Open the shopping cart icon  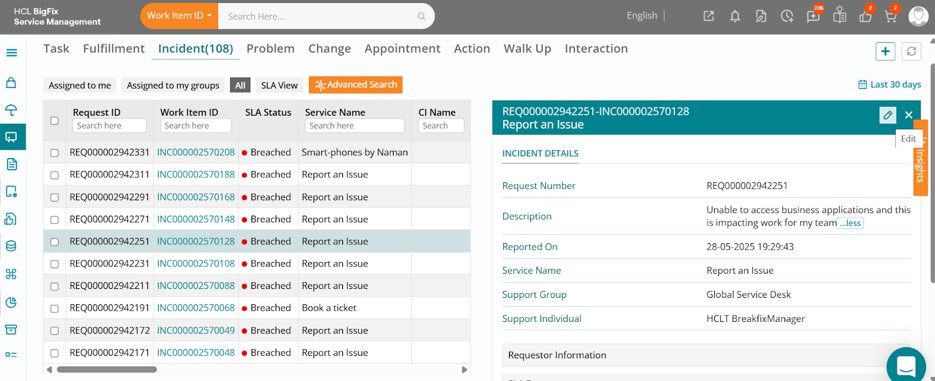pos(891,16)
